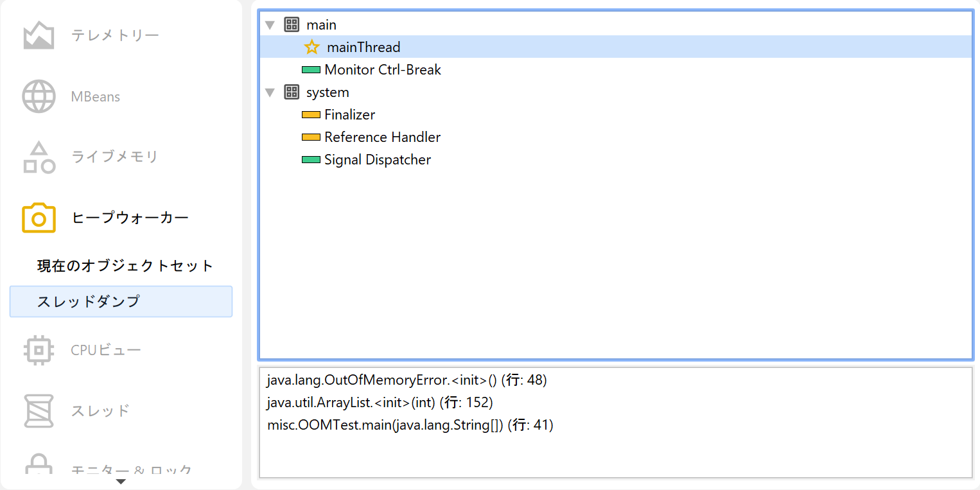The image size is (980, 490).
Task: Collapse the system thread group
Action: 270,92
